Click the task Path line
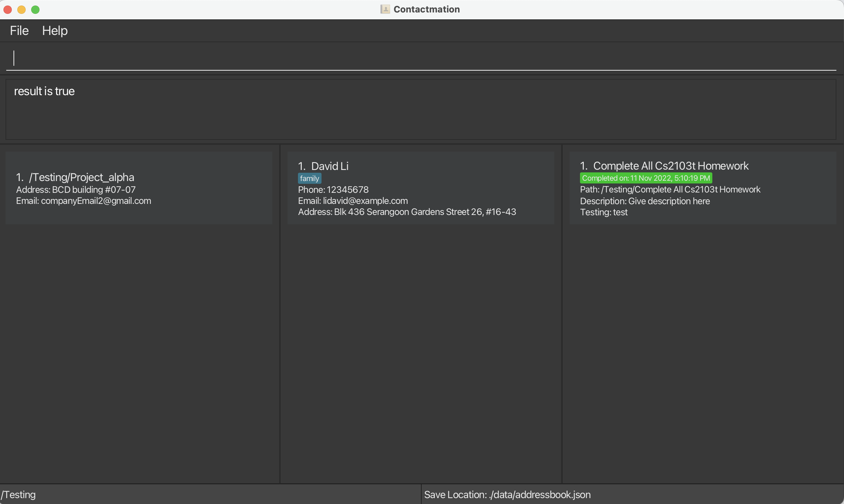 pos(670,190)
